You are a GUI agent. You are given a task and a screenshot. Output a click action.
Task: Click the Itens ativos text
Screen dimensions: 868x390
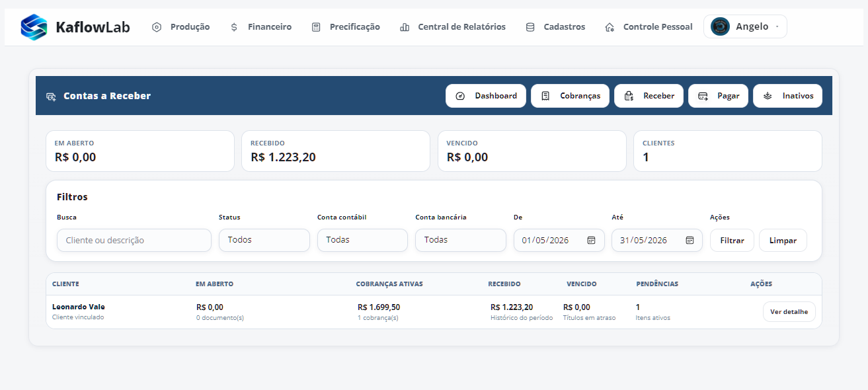tap(653, 318)
